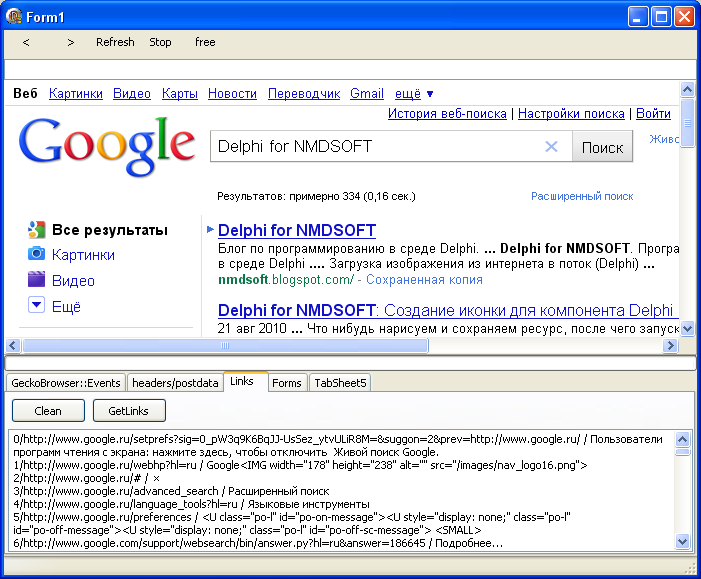The height and width of the screenshot is (579, 701).
Task: Open the Gmail link
Action: [367, 93]
